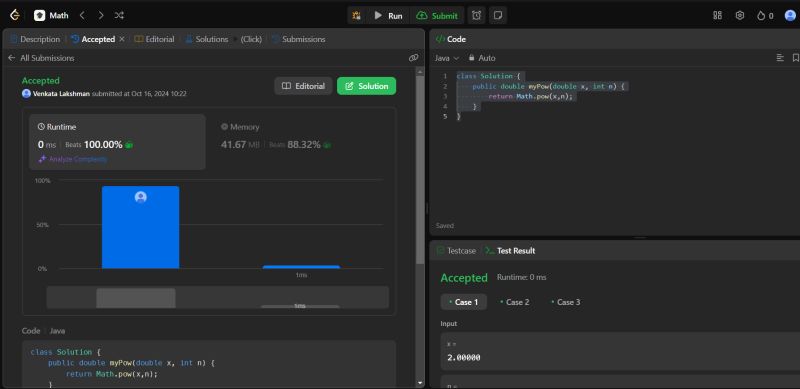Toggle the Auto lock setting

click(482, 58)
